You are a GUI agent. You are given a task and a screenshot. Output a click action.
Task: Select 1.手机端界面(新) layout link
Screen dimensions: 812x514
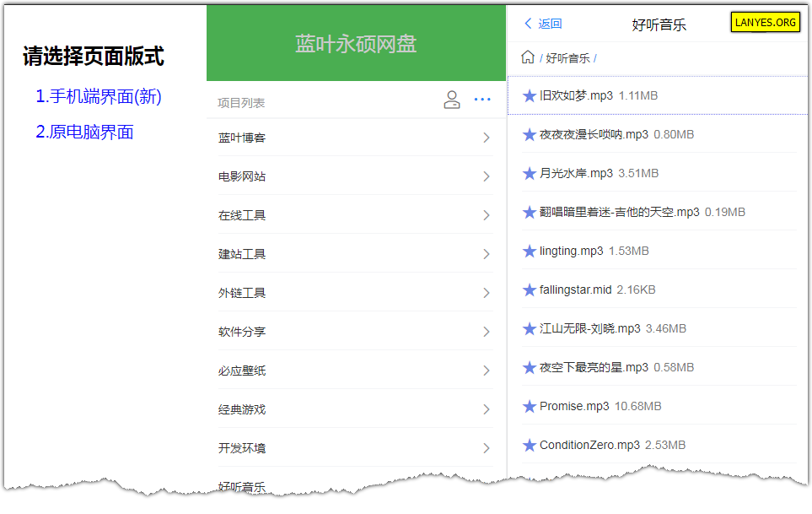(99, 96)
